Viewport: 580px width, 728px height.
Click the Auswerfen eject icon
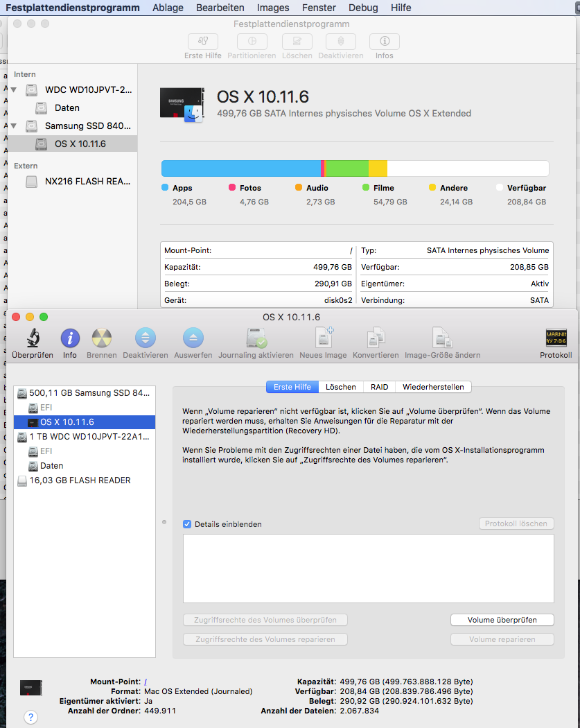pos(193,338)
